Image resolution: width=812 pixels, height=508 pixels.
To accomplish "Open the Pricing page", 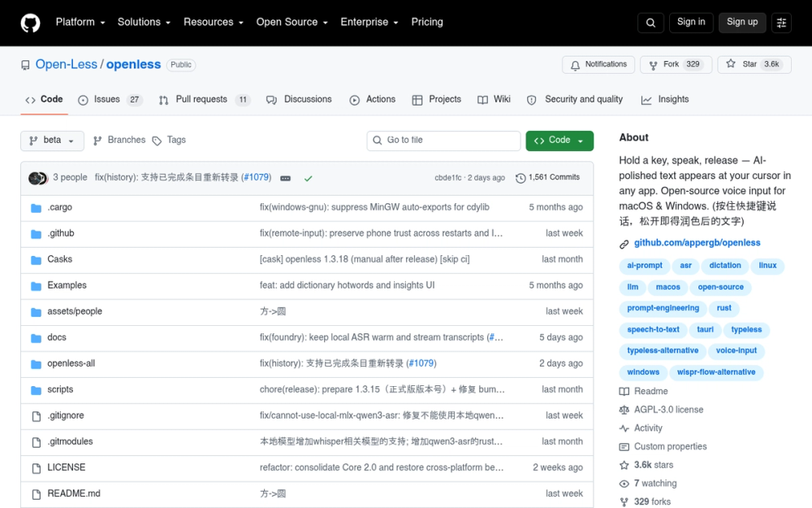I will tap(427, 22).
